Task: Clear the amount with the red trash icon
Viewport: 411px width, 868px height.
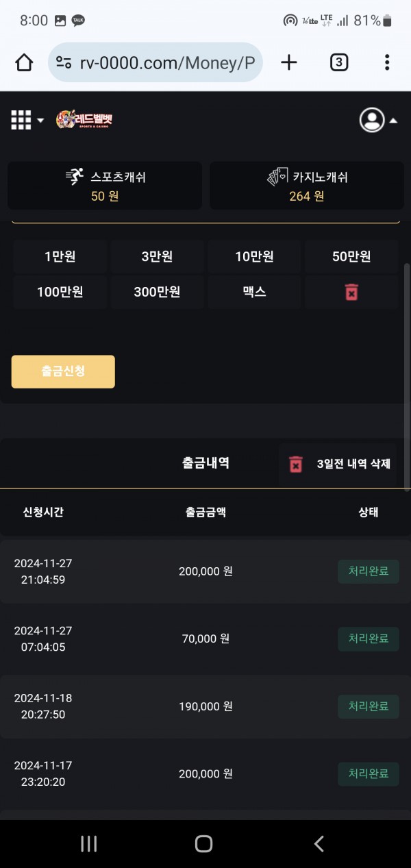Action: pyautogui.click(x=351, y=293)
